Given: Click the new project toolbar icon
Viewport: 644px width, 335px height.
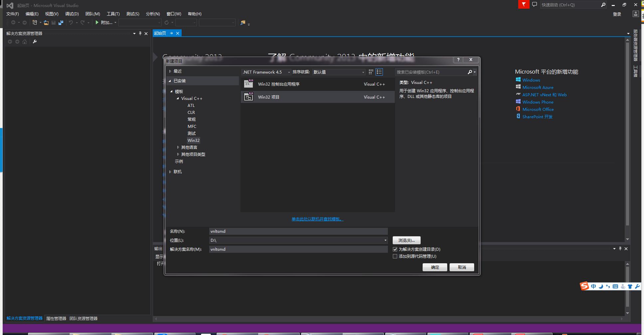Looking at the screenshot, I should pyautogui.click(x=35, y=23).
